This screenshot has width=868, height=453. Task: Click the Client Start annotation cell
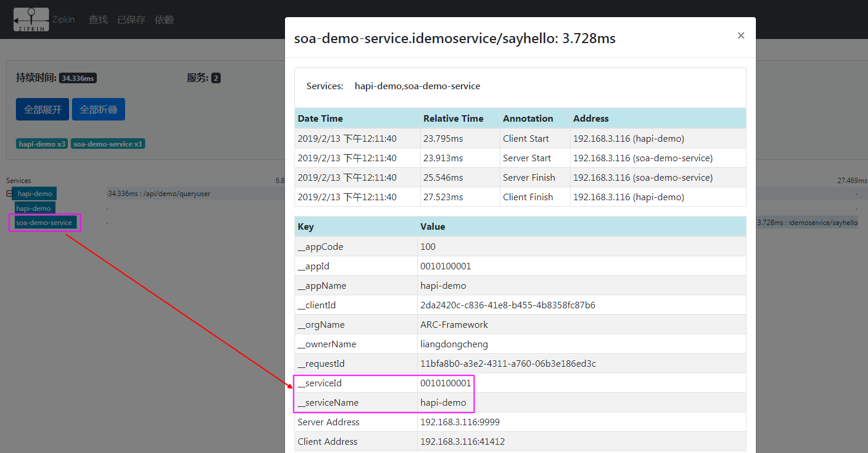[535, 138]
